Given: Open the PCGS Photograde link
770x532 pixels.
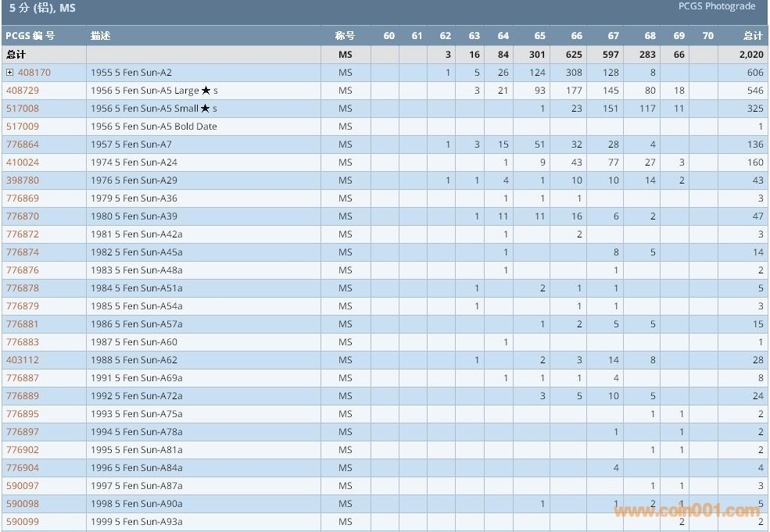Looking at the screenshot, I should (x=716, y=6).
